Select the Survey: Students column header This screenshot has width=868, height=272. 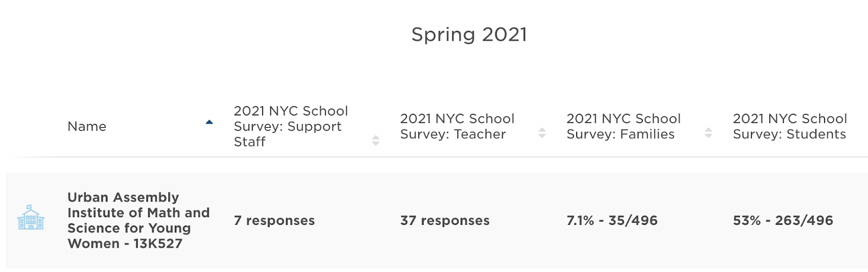pos(790,126)
